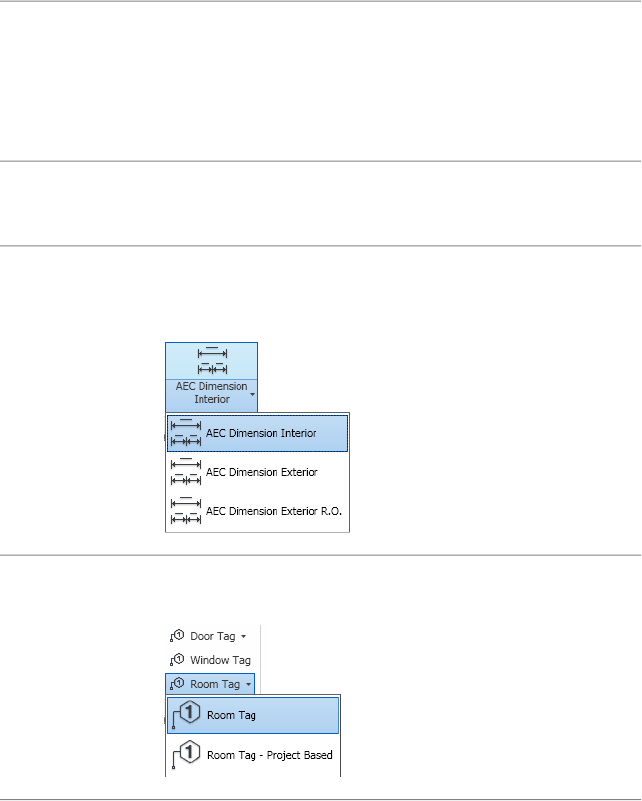This screenshot has width=642, height=801.
Task: Choose "AEC Dimension Exterior" from the dropdown list
Action: [261, 472]
